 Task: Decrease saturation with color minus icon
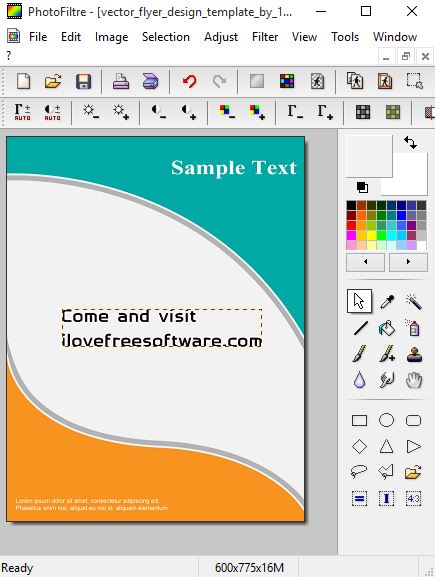pyautogui.click(x=227, y=111)
